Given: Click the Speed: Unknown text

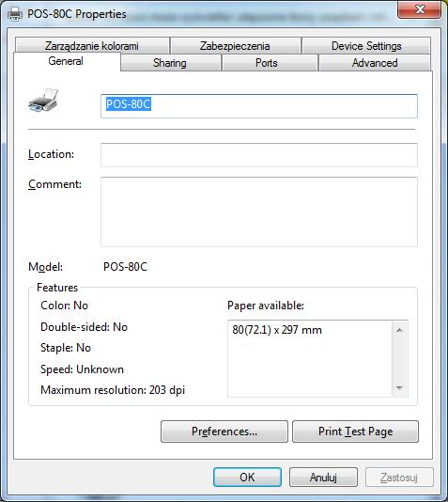Looking at the screenshot, I should pyautogui.click(x=82, y=369).
